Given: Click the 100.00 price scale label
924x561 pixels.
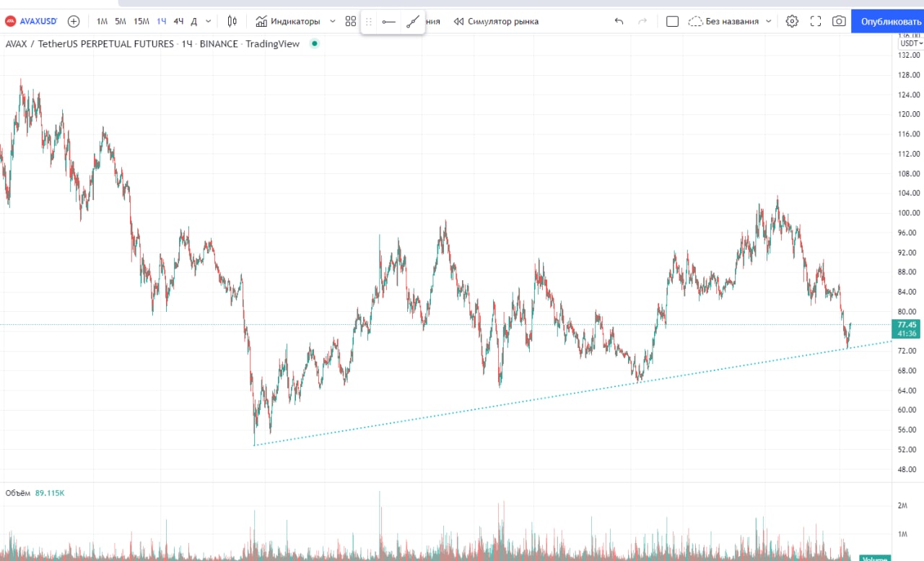Looking at the screenshot, I should point(909,213).
